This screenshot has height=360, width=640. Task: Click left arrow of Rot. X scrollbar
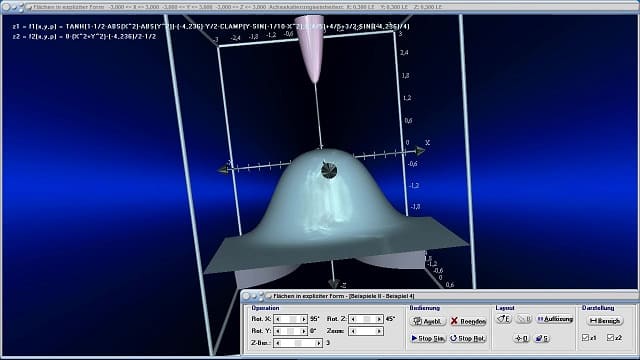pos(278,319)
